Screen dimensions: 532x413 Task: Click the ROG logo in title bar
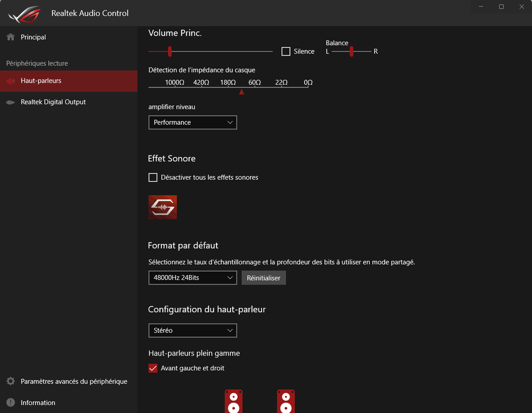pos(24,14)
